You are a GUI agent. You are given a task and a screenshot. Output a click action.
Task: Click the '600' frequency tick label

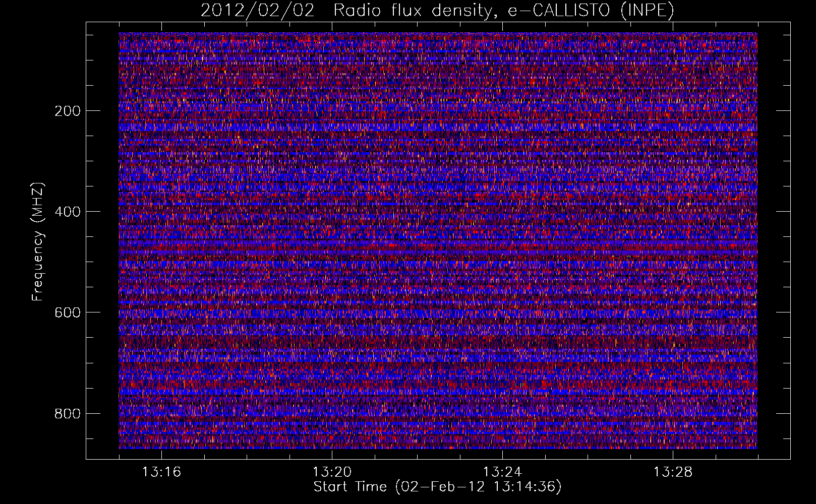pyautogui.click(x=67, y=312)
